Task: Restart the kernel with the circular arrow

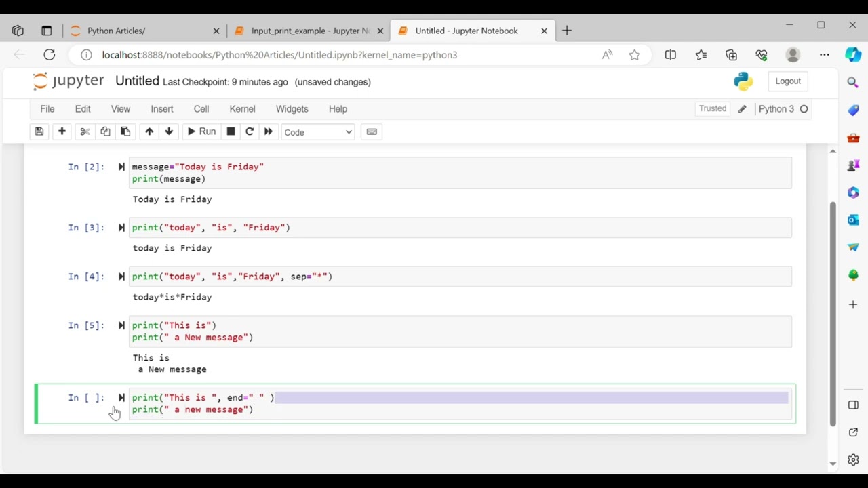Action: point(250,132)
